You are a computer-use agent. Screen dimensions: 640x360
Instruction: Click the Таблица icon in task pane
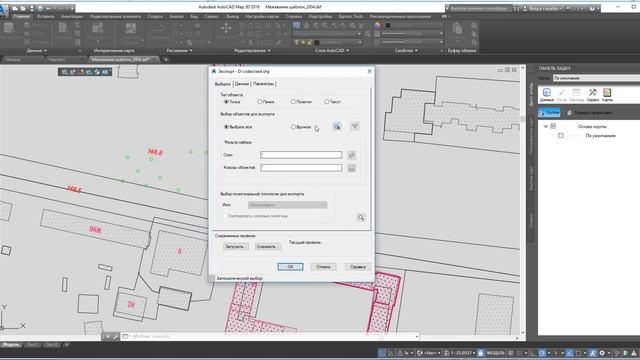point(576,95)
